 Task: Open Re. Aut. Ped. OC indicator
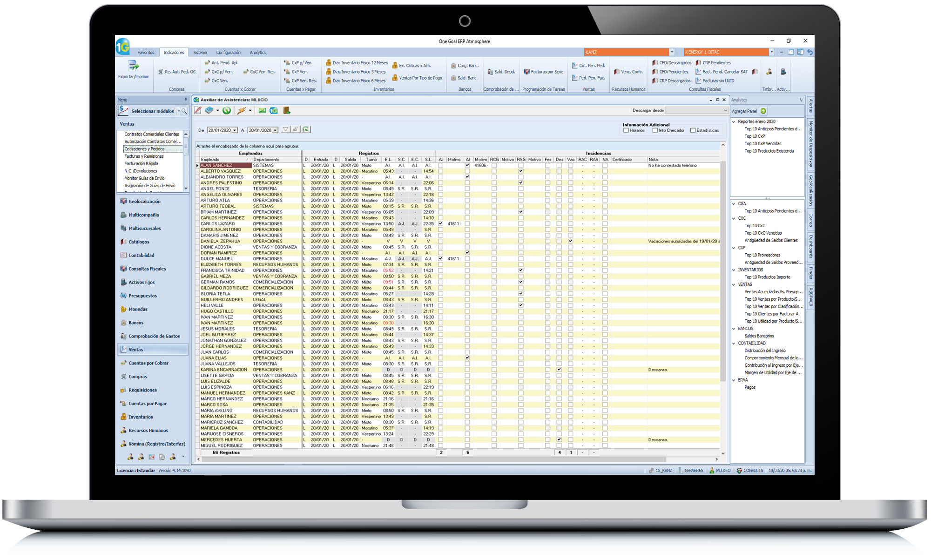176,72
